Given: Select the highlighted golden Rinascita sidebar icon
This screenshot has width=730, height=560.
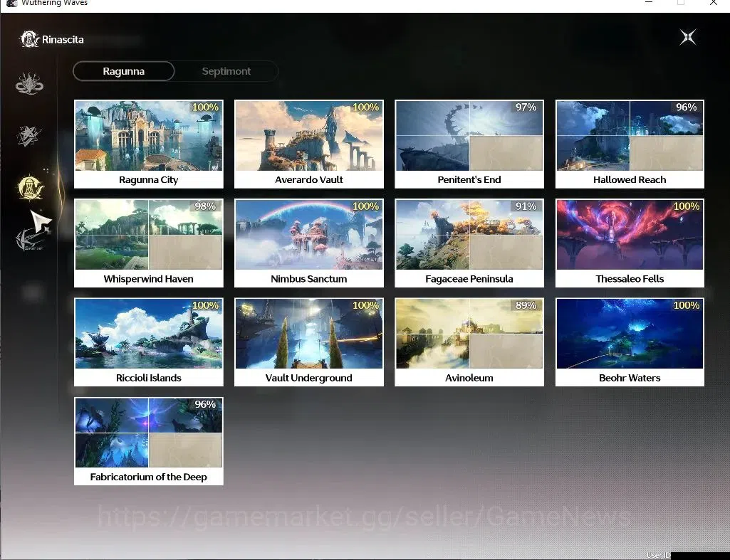Looking at the screenshot, I should tap(30, 188).
